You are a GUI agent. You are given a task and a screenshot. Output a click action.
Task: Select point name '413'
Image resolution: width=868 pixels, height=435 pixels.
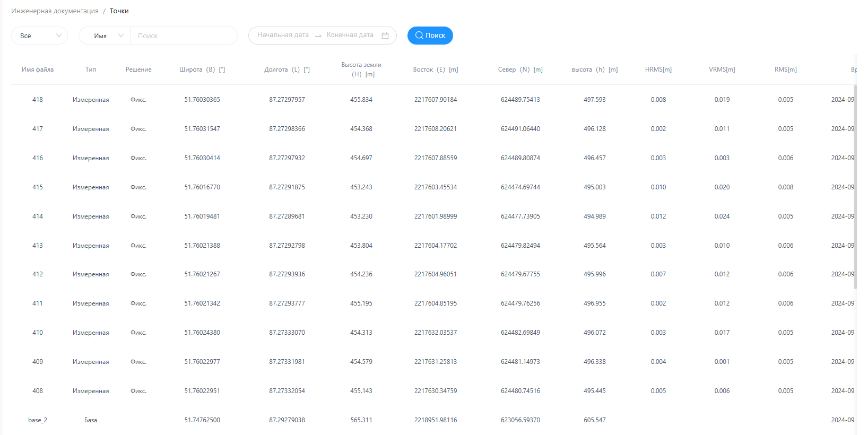[x=38, y=246]
